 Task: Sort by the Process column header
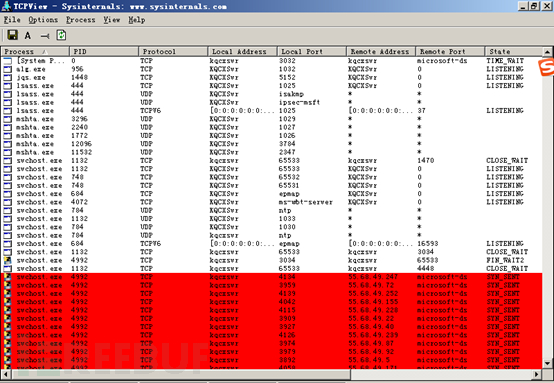(x=35, y=52)
